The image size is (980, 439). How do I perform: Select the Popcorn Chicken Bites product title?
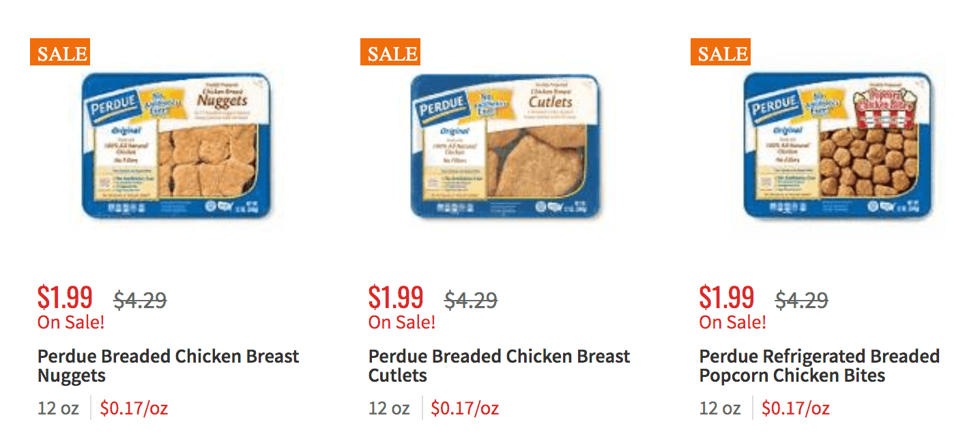[x=819, y=365]
